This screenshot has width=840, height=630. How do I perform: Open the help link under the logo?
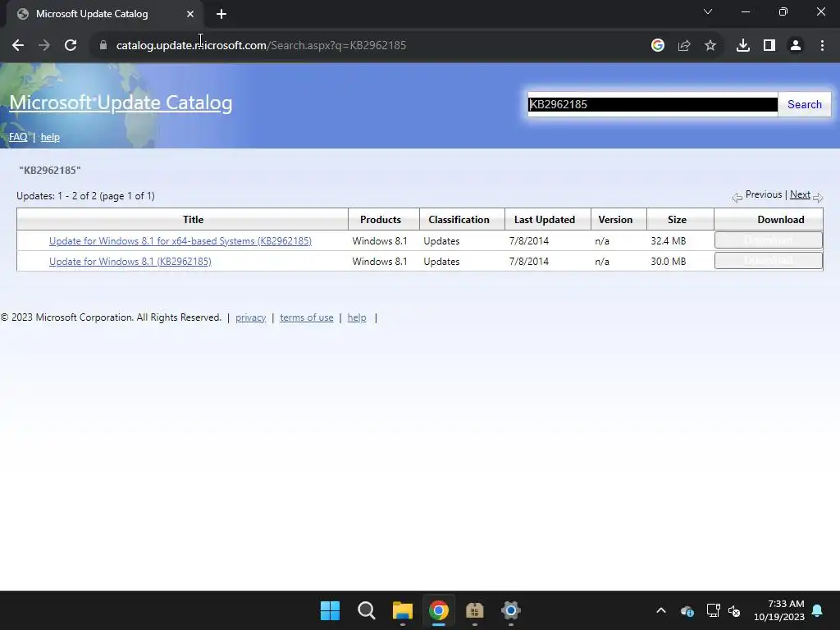50,137
